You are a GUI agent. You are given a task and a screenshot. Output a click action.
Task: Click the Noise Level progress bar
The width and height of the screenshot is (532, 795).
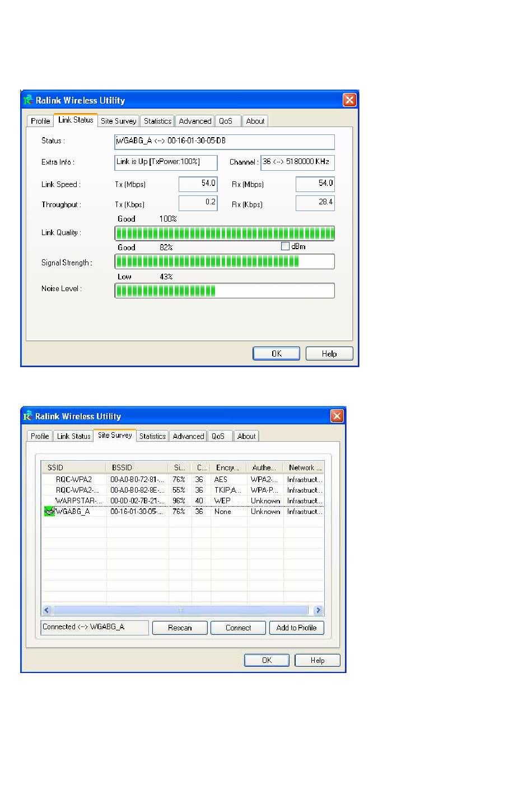pos(225,291)
